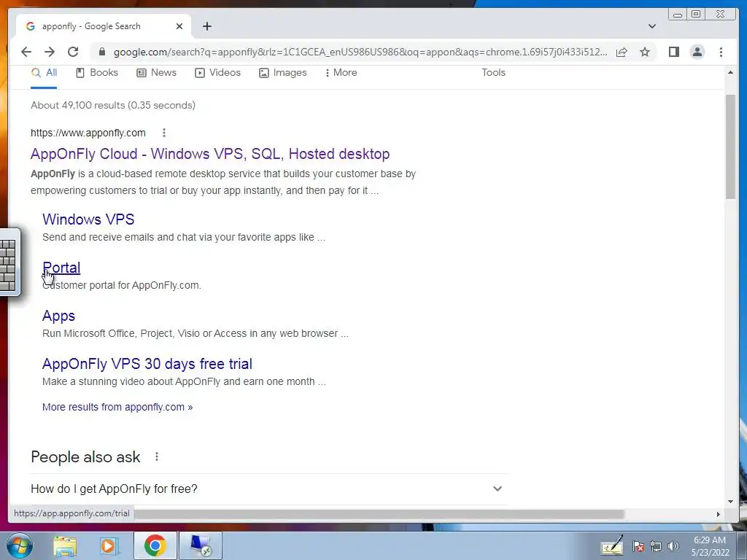The width and height of the screenshot is (747, 560).
Task: Close the apponfly Google Search tab
Action: 179,26
